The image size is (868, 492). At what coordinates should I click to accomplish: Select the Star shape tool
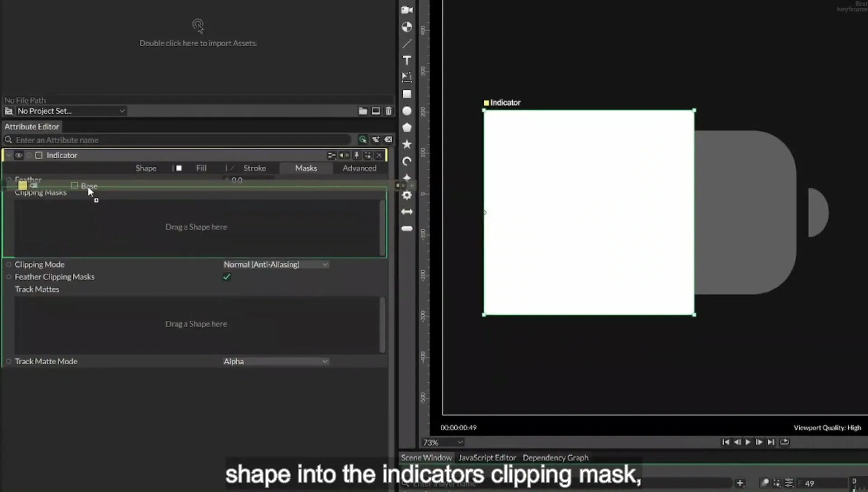coord(407,144)
